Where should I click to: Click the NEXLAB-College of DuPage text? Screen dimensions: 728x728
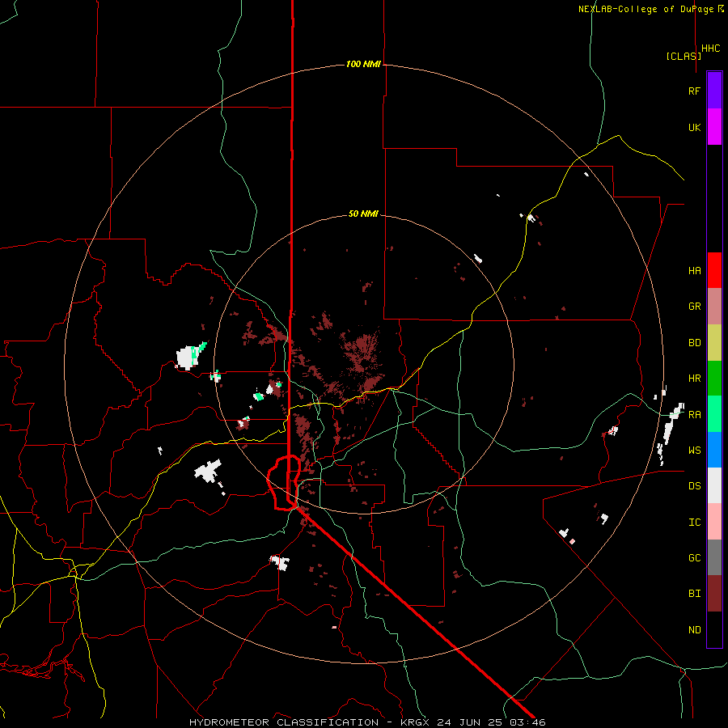(648, 9)
